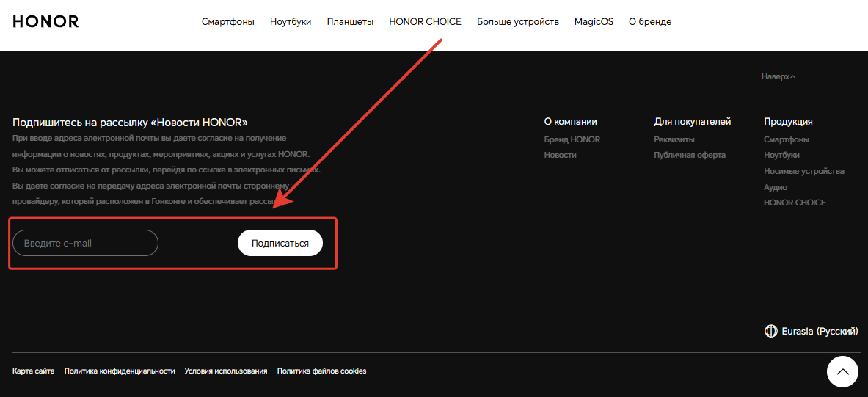868x397 pixels.
Task: Open the Публичная оферта link
Action: tap(690, 155)
